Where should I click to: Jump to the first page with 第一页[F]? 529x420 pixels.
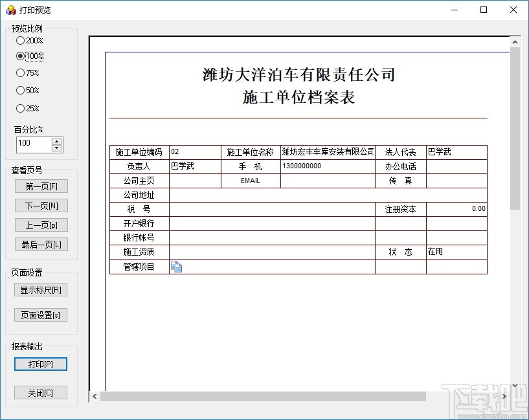40,186
